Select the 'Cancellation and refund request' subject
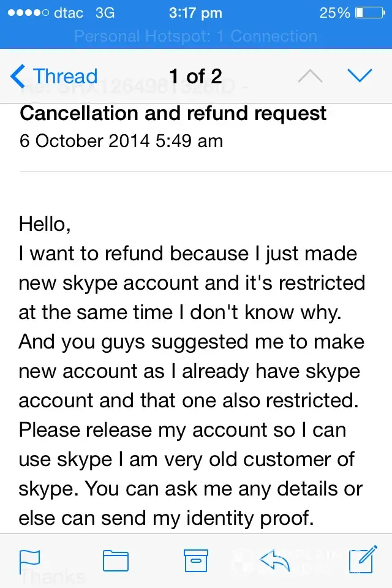392x588 pixels. [173, 113]
